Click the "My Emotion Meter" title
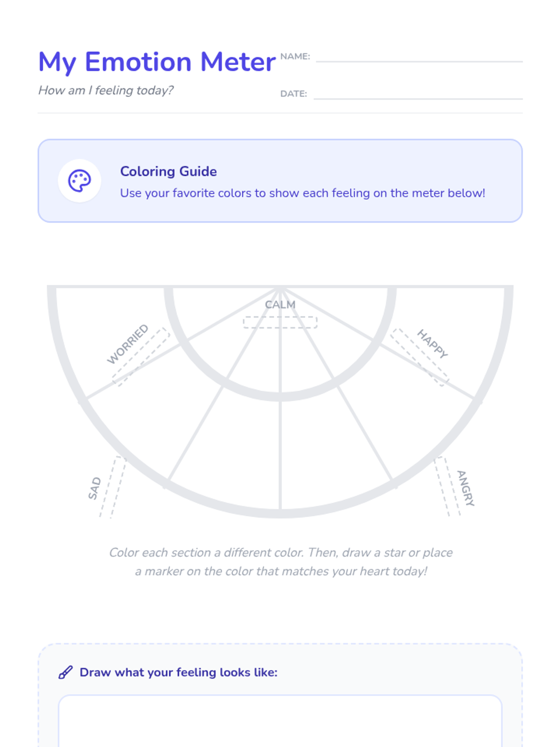This screenshot has width=560, height=747. 157,62
